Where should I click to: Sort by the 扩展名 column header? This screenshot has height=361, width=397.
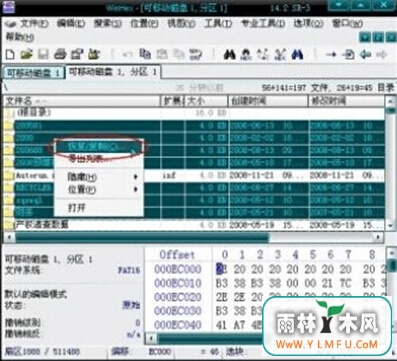[x=173, y=101]
